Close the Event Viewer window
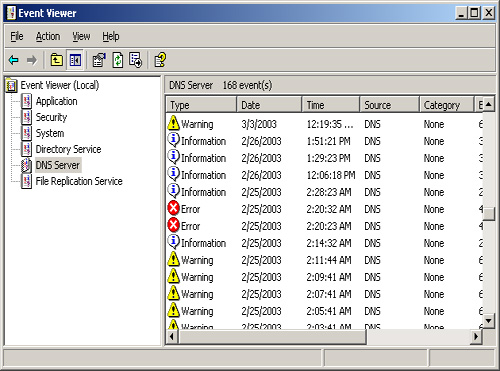 point(489,13)
